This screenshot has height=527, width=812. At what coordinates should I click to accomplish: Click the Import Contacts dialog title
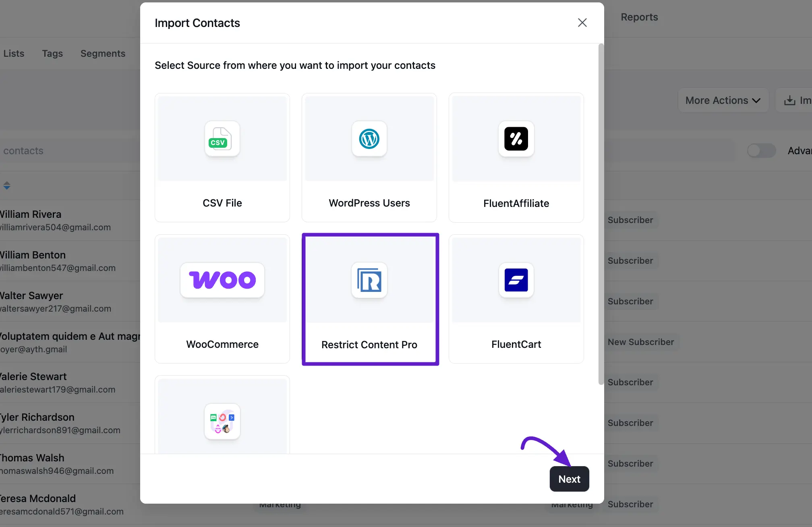pos(197,23)
